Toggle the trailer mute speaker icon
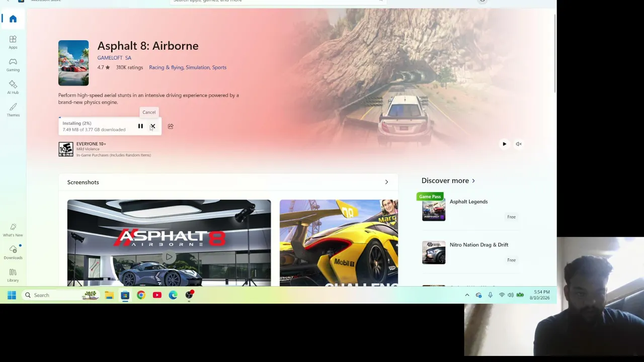The image size is (644, 362). click(519, 144)
